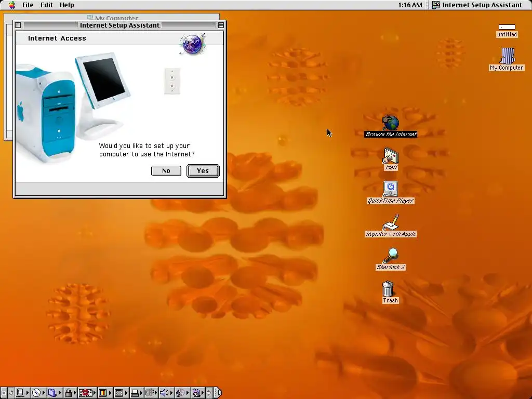Click No to decline Internet setup
The width and height of the screenshot is (532, 399).
click(x=166, y=170)
